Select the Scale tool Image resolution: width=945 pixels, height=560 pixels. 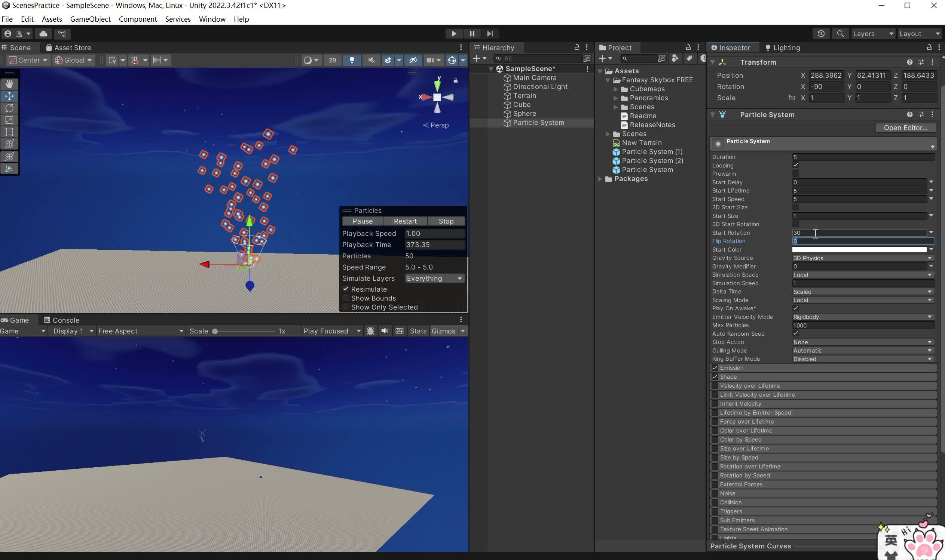click(x=9, y=120)
